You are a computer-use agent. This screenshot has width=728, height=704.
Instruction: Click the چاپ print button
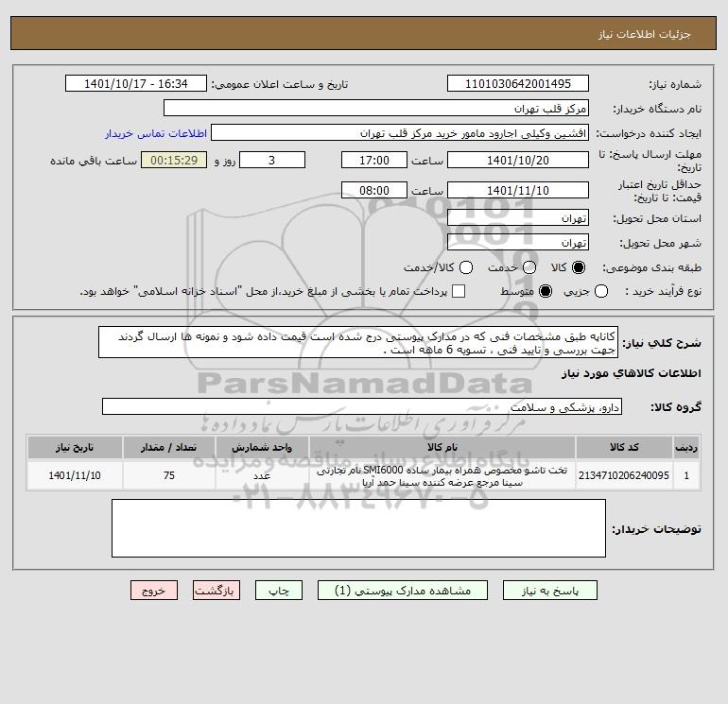(279, 591)
